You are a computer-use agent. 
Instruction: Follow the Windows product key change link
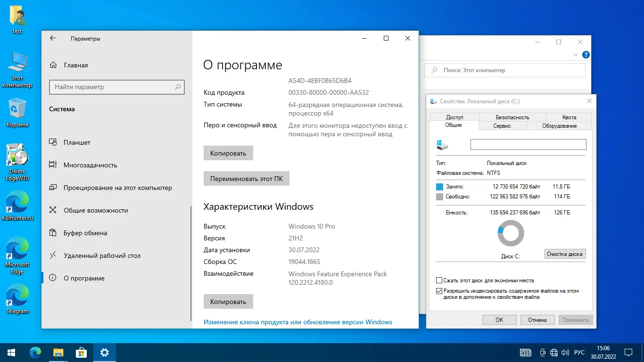tap(297, 322)
